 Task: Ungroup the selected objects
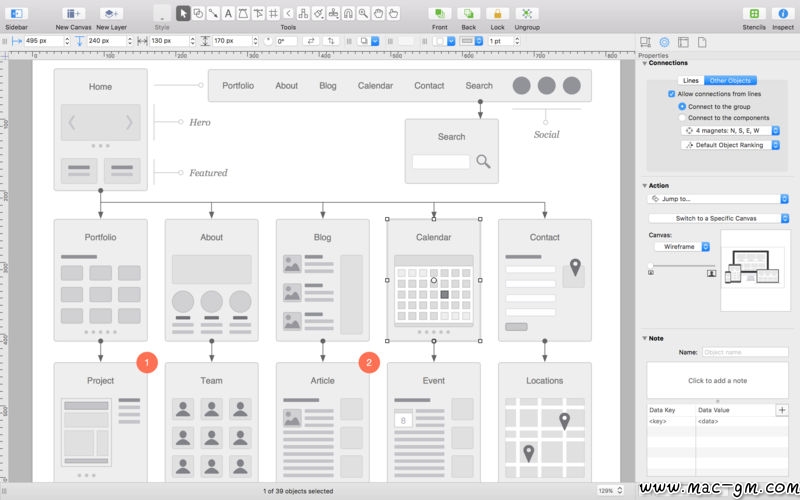click(x=527, y=13)
